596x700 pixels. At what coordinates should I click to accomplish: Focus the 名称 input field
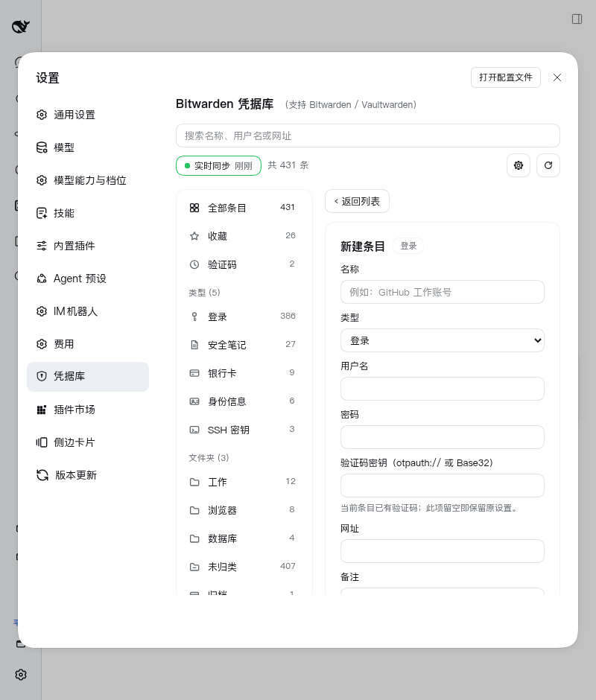(x=443, y=292)
